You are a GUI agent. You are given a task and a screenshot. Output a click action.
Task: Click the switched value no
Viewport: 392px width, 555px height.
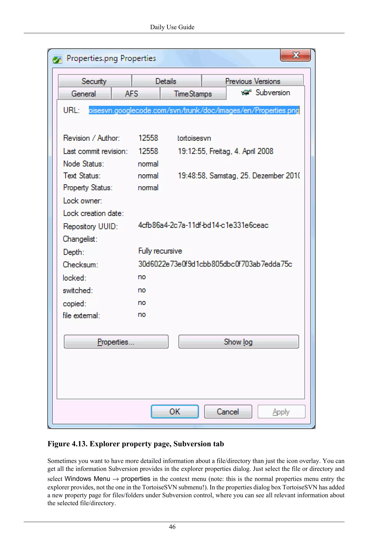point(142,290)
